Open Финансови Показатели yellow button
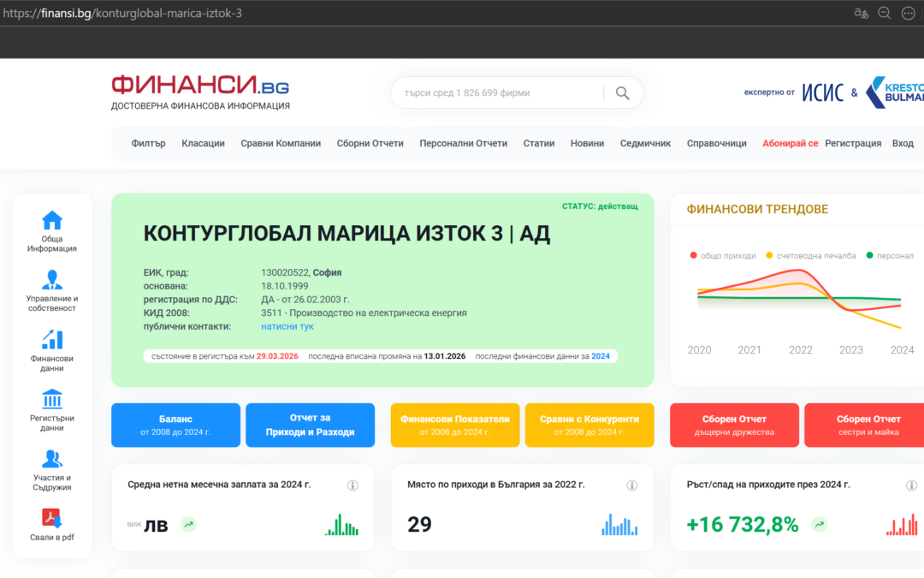 [x=455, y=426]
